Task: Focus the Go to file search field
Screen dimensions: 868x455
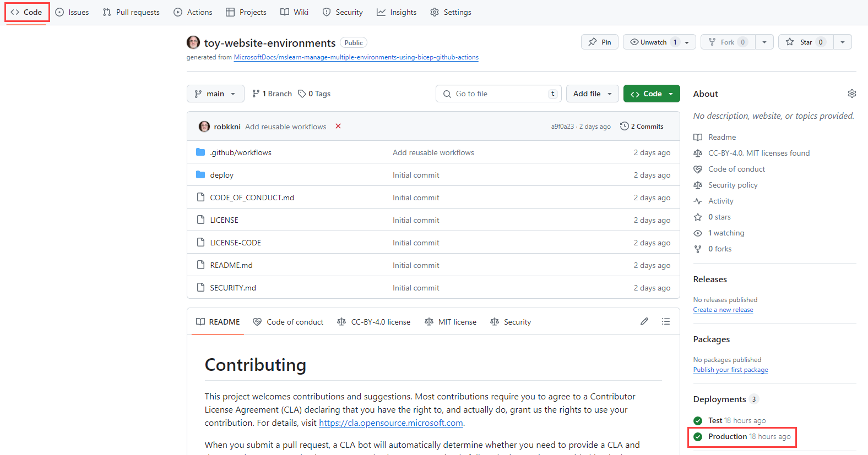Action: click(x=498, y=94)
